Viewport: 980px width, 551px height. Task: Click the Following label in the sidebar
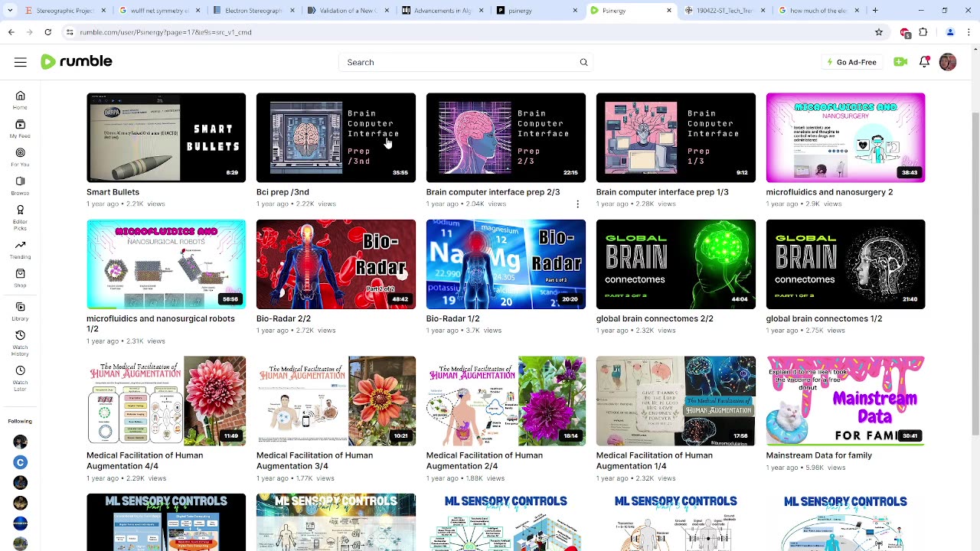click(x=20, y=421)
